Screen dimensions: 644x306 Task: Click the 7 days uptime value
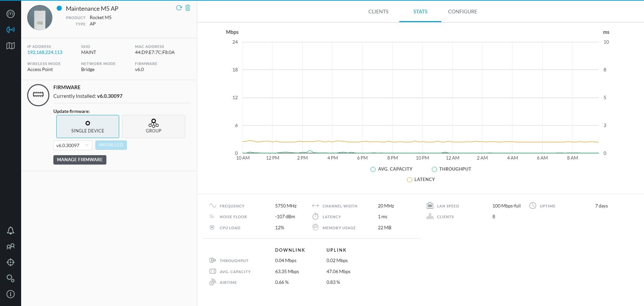click(601, 206)
